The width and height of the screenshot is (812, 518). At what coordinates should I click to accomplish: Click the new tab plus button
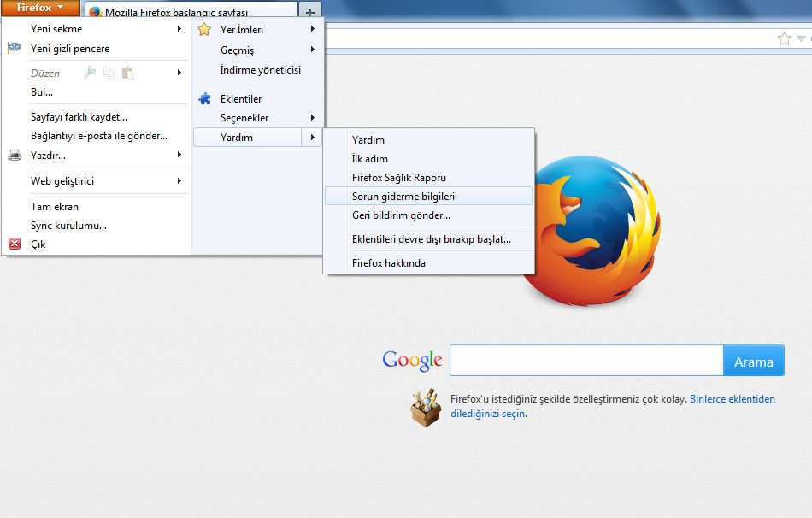click(x=309, y=11)
